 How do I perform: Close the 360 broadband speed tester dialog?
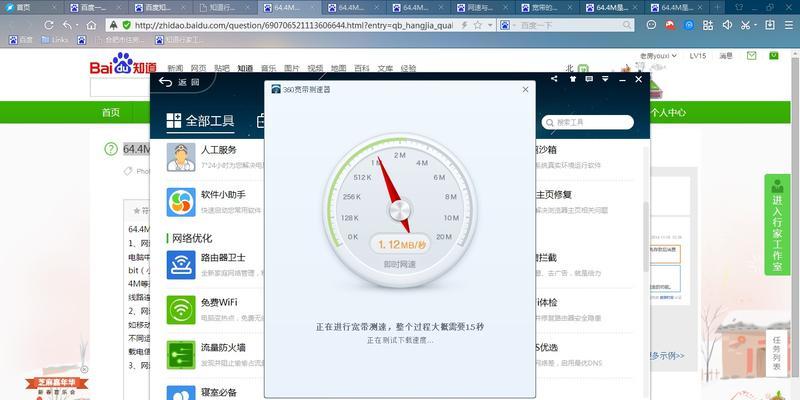pos(526,89)
